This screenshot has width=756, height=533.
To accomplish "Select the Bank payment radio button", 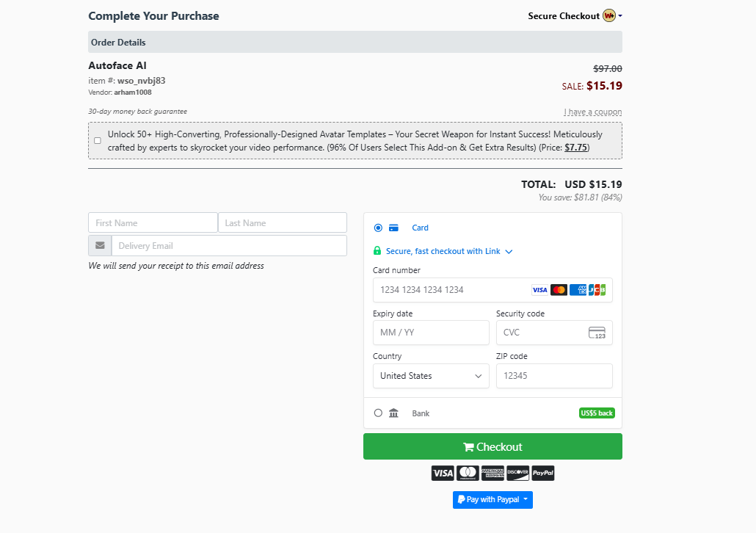I will pos(378,413).
